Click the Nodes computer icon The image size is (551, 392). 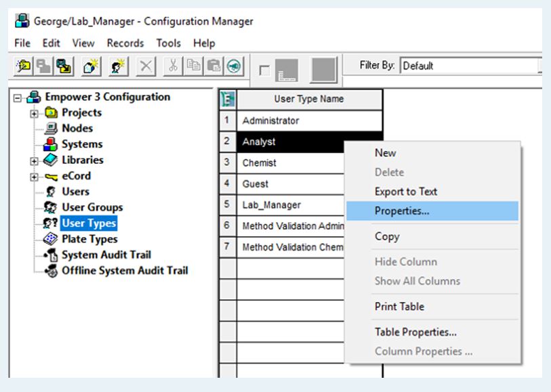point(51,129)
